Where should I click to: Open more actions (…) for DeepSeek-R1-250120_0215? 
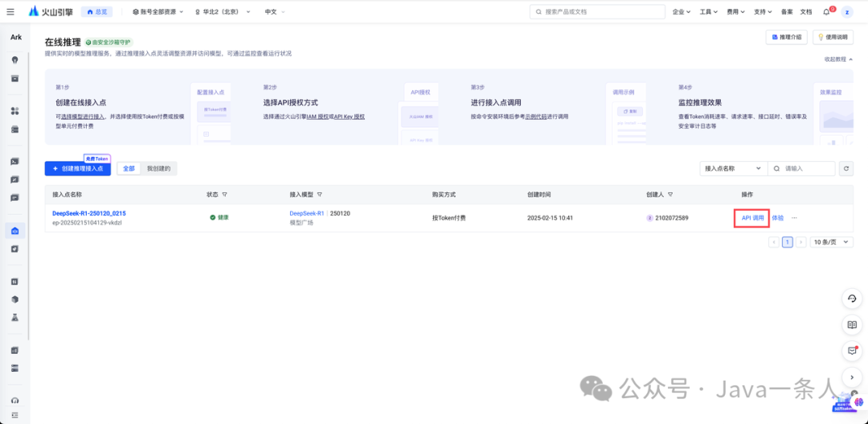794,218
